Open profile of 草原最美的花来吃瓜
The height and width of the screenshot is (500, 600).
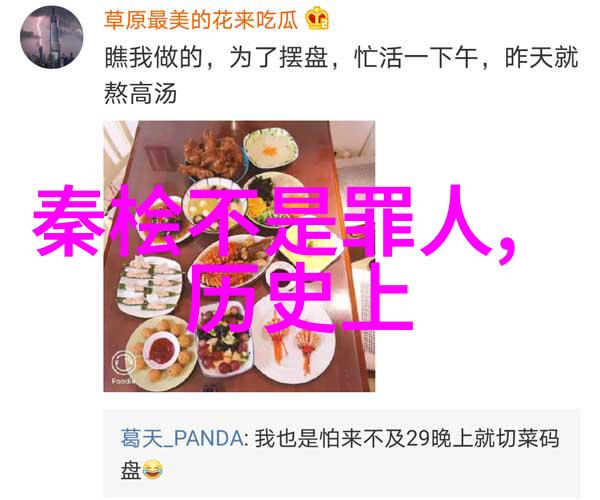tap(201, 20)
